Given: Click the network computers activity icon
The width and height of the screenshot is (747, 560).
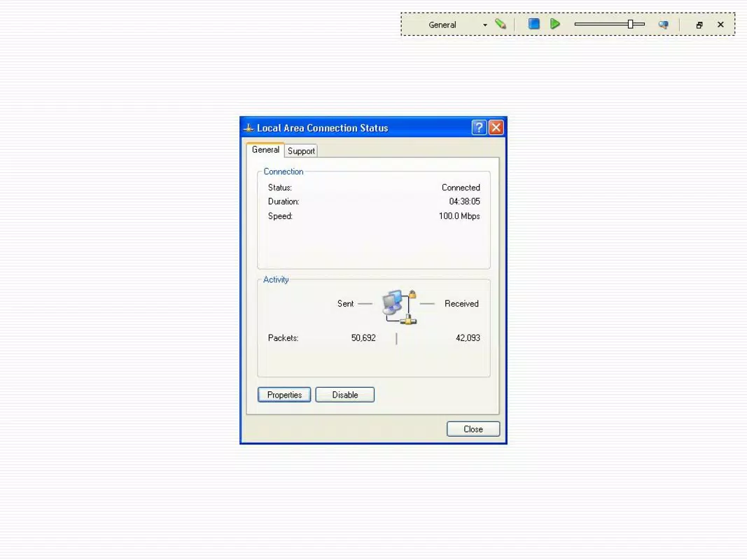Looking at the screenshot, I should click(399, 307).
